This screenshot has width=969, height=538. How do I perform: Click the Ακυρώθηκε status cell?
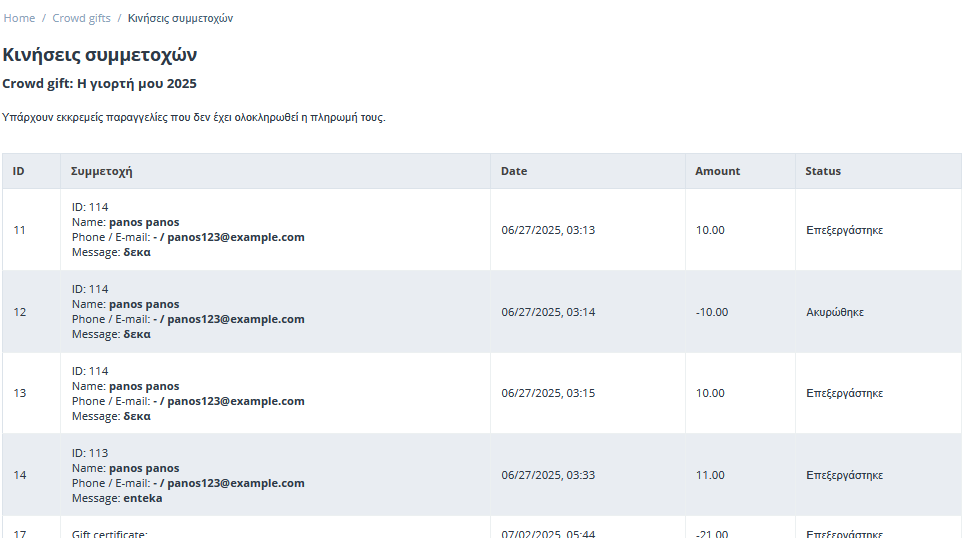click(x=835, y=312)
